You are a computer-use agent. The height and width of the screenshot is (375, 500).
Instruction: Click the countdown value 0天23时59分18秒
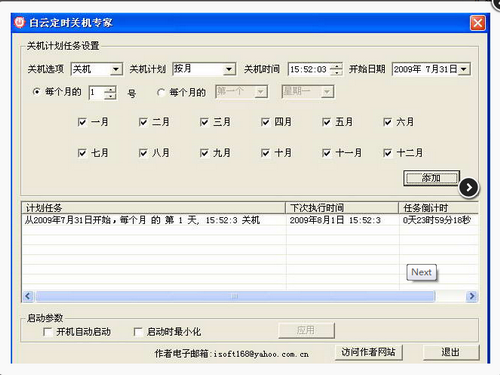click(x=437, y=220)
